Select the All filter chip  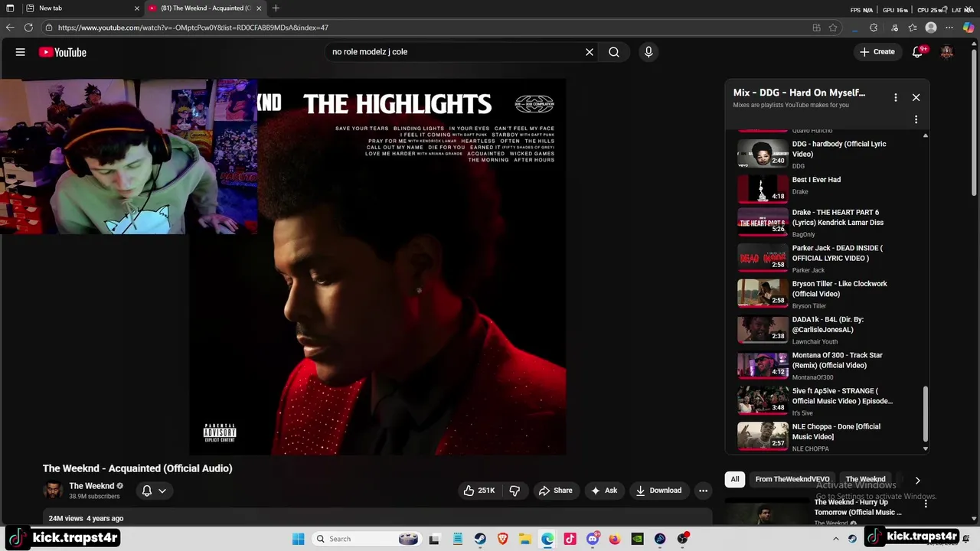735,480
